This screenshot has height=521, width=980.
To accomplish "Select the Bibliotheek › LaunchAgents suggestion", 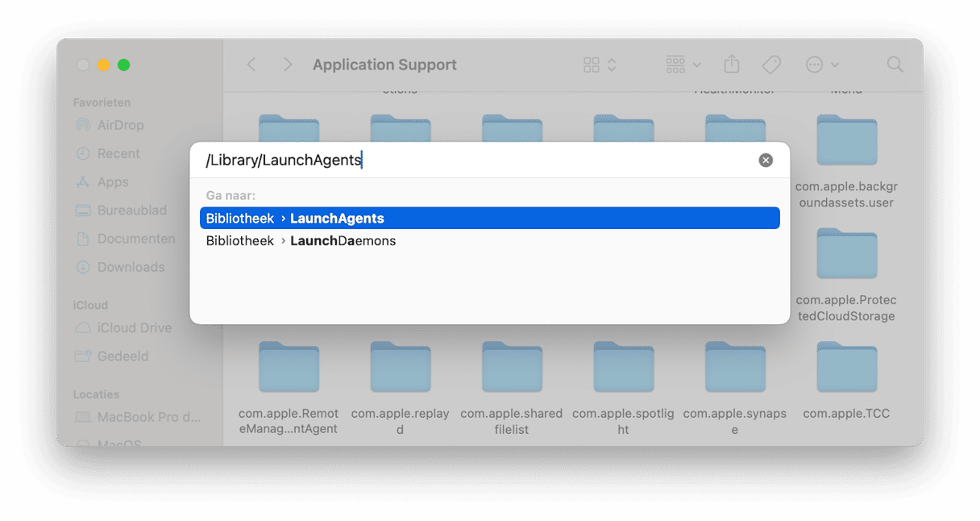I will point(490,219).
